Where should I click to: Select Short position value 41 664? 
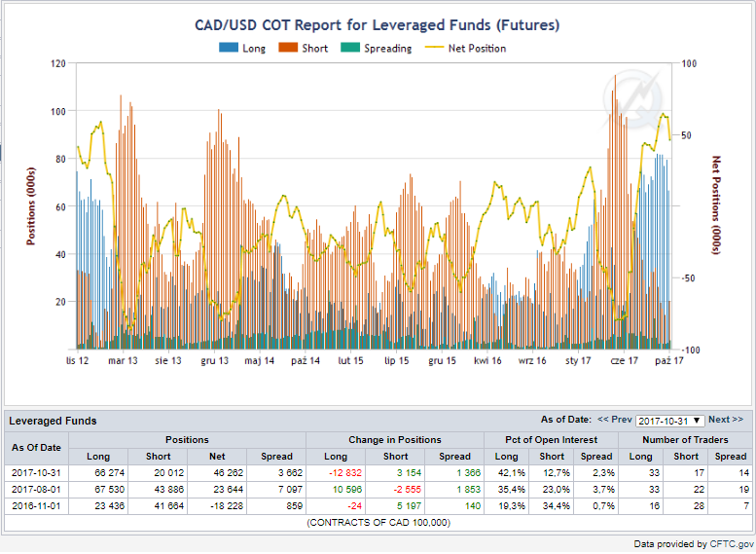(168, 505)
